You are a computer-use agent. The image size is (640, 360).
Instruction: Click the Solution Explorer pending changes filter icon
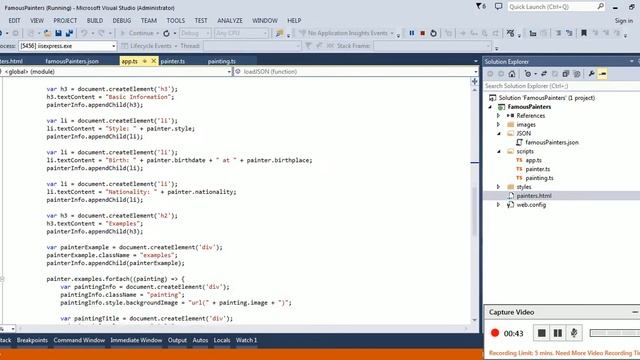529,74
